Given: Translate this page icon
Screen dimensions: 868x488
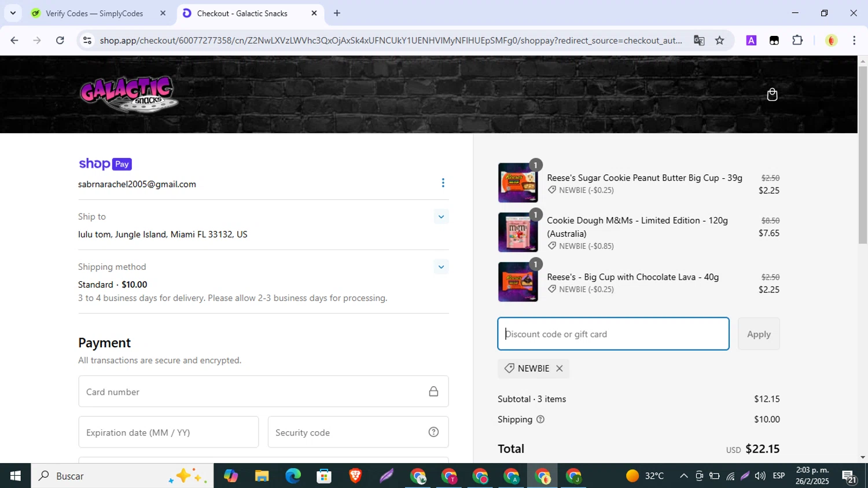Looking at the screenshot, I should click(x=699, y=41).
